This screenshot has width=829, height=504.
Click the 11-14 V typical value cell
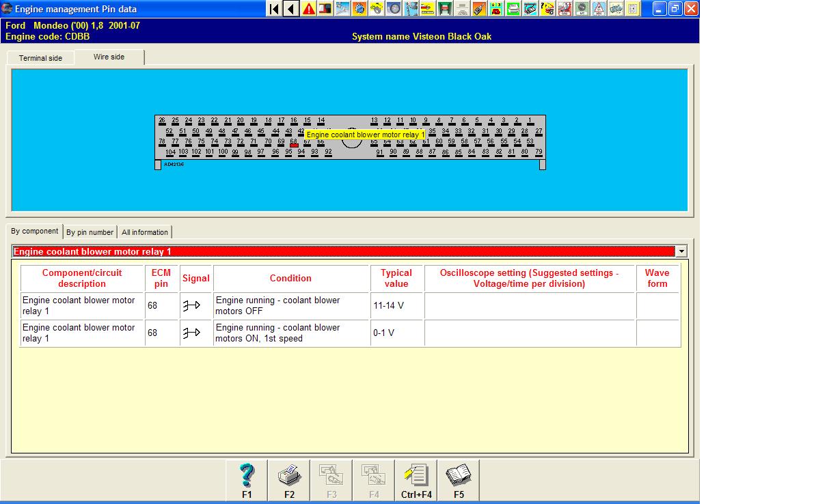[397, 306]
